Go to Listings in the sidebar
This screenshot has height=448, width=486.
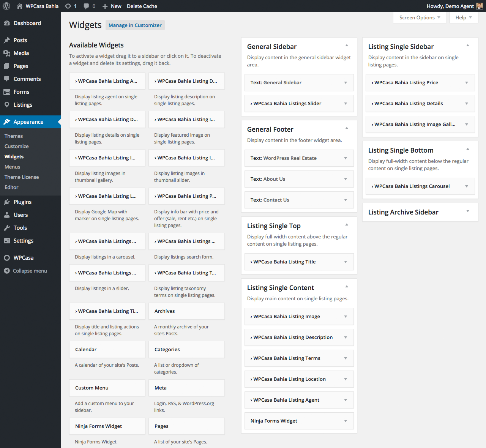pyautogui.click(x=23, y=105)
